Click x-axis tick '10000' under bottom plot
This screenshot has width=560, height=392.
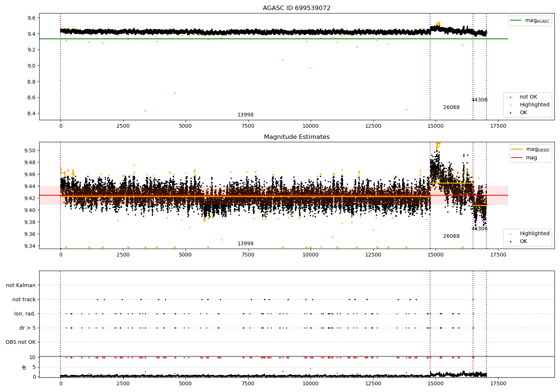coord(310,384)
